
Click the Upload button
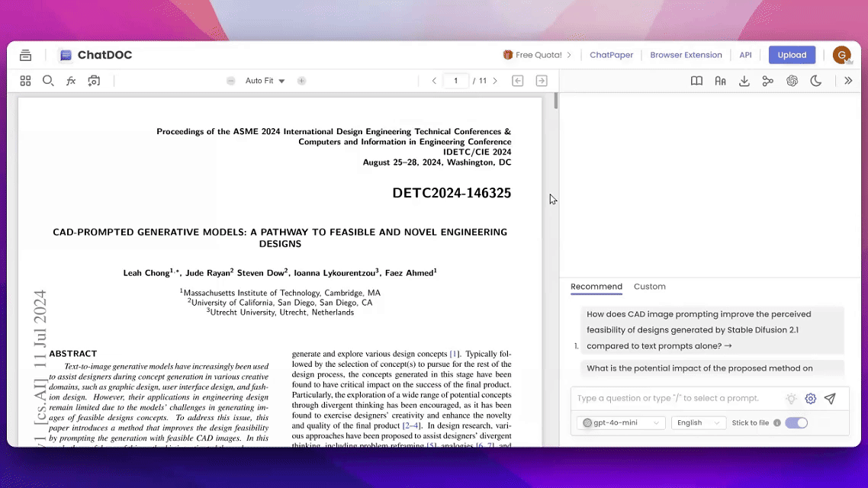tap(792, 55)
